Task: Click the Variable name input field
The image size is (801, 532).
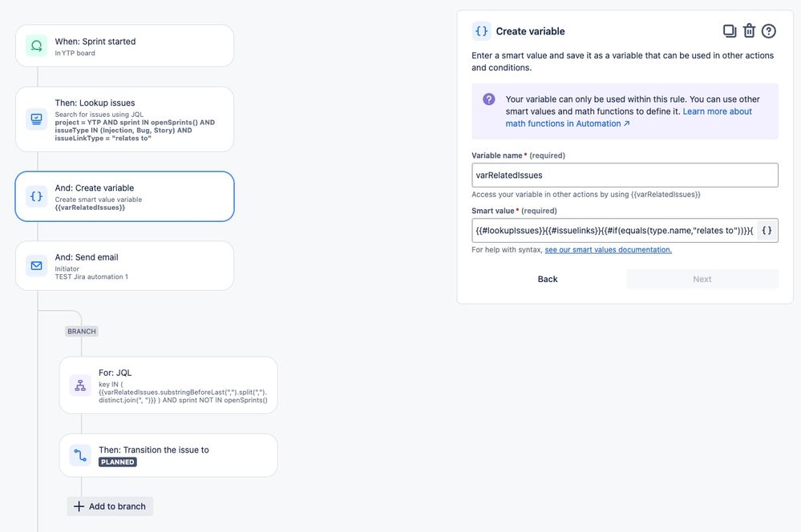Action: tap(625, 175)
